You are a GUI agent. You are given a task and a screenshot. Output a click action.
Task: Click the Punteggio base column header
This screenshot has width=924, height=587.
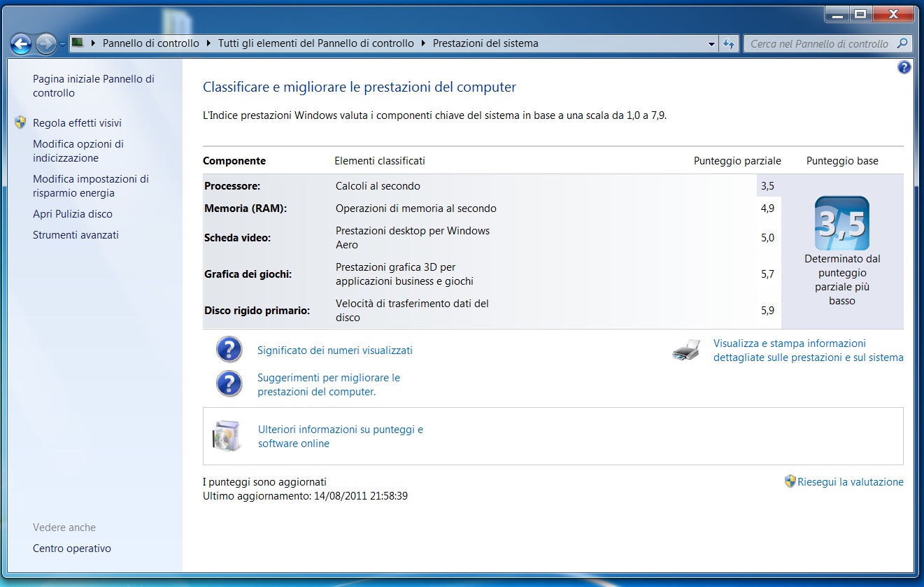pyautogui.click(x=842, y=161)
